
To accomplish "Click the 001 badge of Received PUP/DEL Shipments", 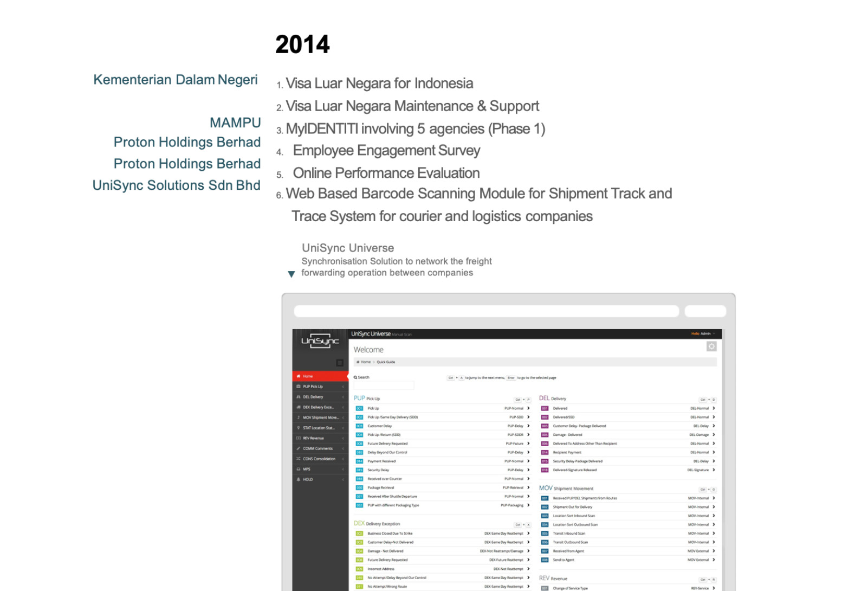I will pyautogui.click(x=545, y=498).
